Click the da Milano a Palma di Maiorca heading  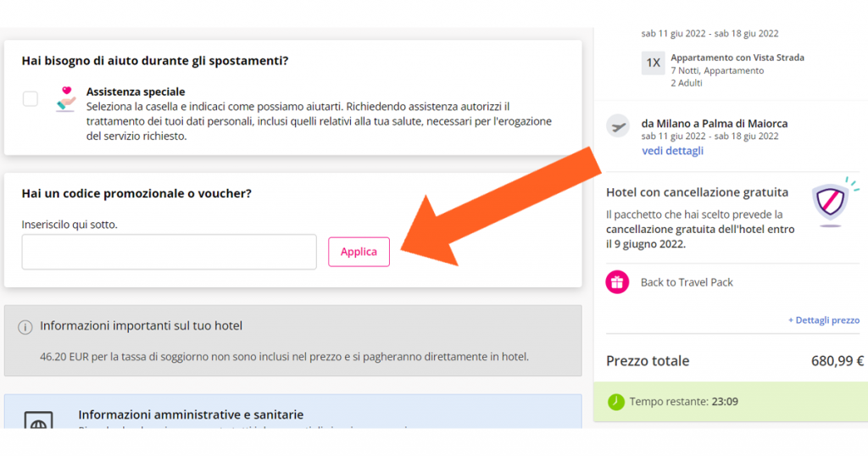pyautogui.click(x=715, y=124)
